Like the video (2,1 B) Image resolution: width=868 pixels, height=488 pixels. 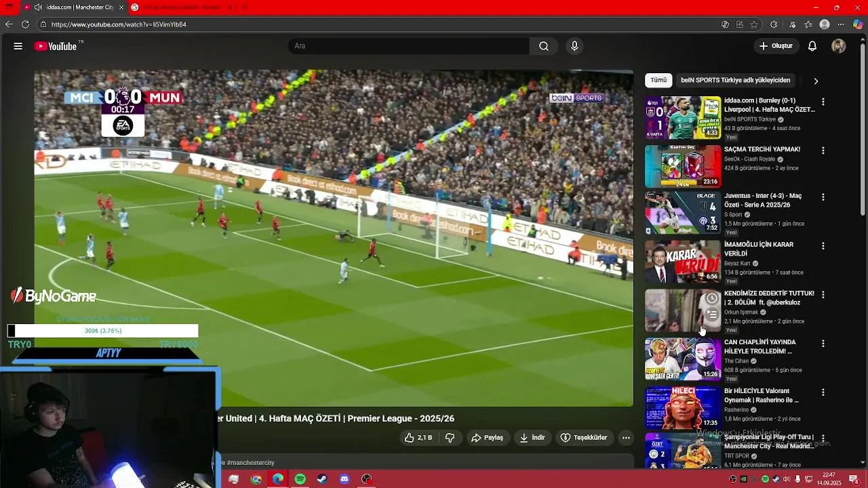(x=418, y=438)
